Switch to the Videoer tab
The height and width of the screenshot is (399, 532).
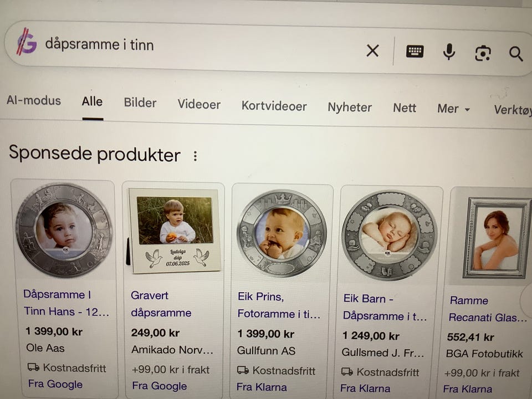click(199, 104)
